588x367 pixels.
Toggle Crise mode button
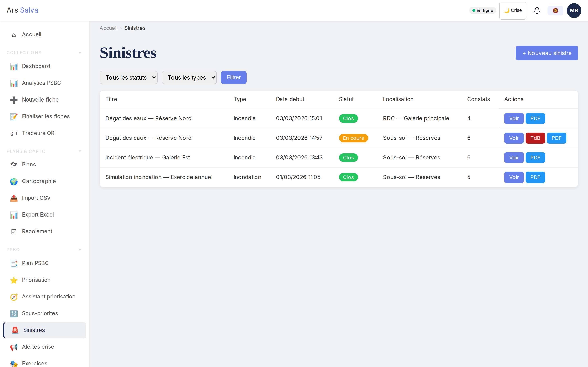click(513, 10)
